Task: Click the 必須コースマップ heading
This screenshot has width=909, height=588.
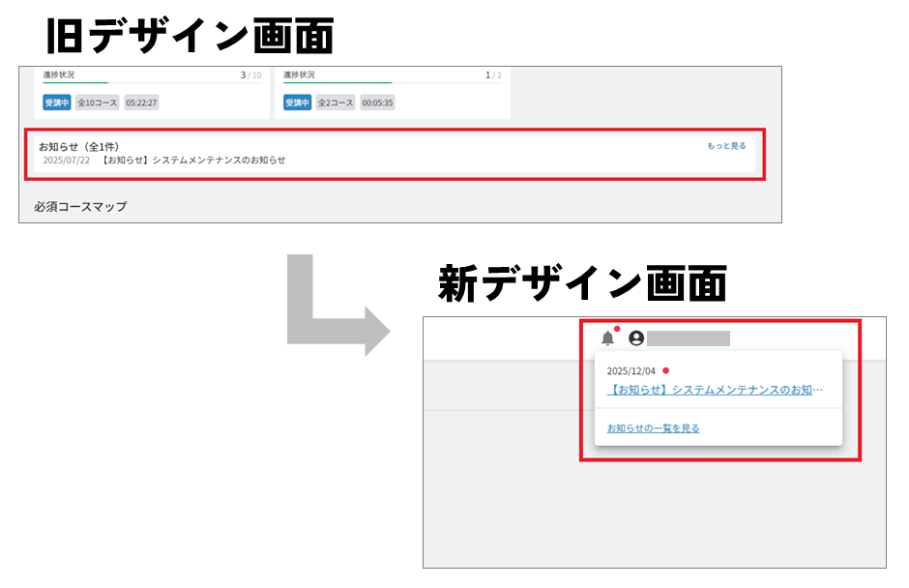Action: point(80,206)
